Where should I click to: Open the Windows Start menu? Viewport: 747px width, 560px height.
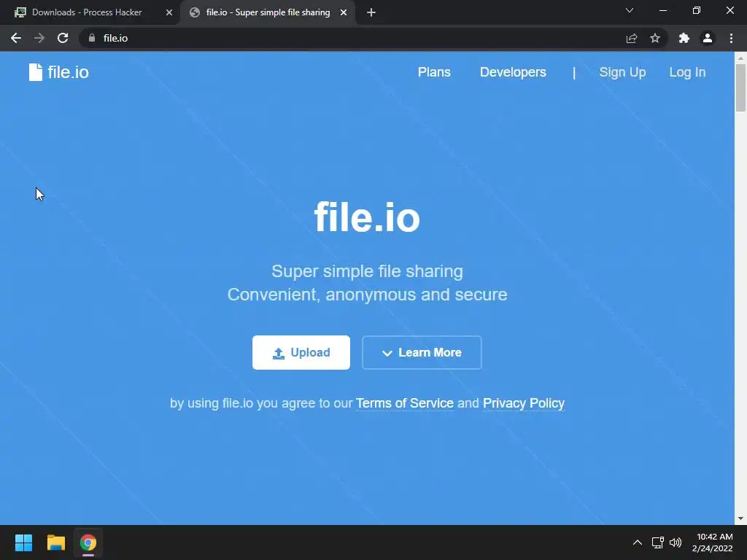click(x=23, y=542)
